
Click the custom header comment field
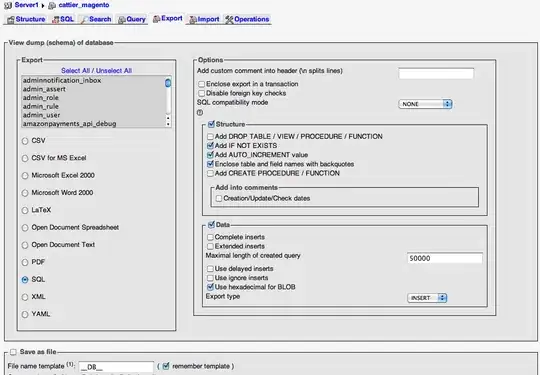pos(436,73)
